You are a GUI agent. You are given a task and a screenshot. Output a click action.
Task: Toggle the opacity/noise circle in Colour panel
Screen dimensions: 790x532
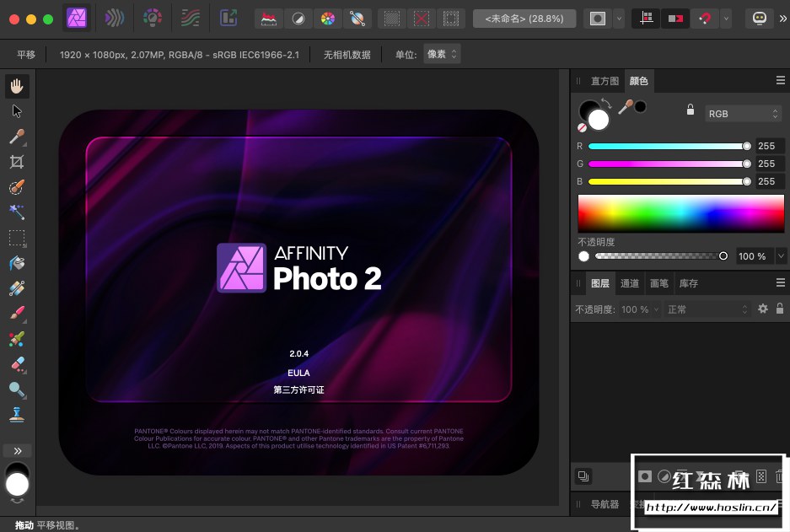tap(583, 256)
